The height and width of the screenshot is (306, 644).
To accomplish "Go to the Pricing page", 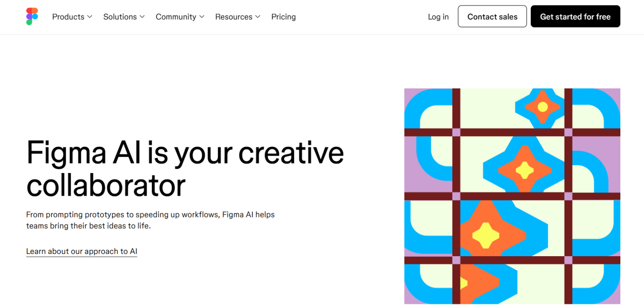I will click(283, 17).
